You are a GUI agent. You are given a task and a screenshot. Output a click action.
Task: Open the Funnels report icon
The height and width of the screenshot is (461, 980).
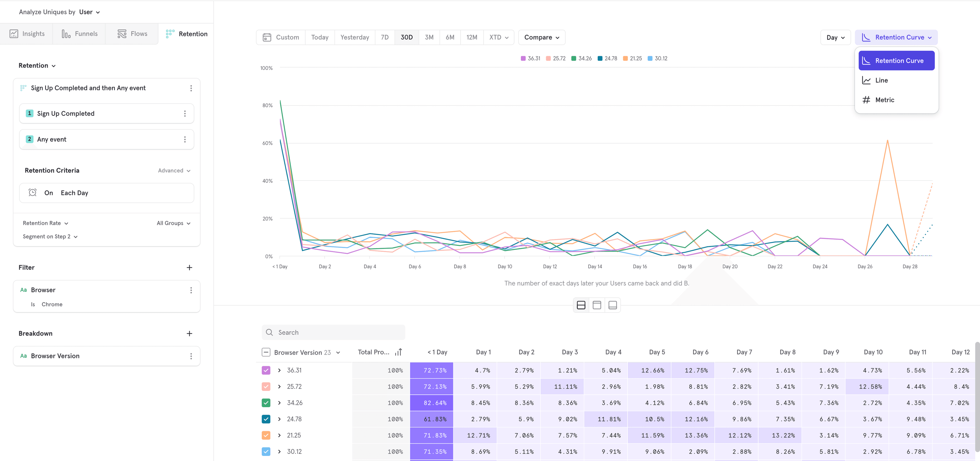(66, 33)
